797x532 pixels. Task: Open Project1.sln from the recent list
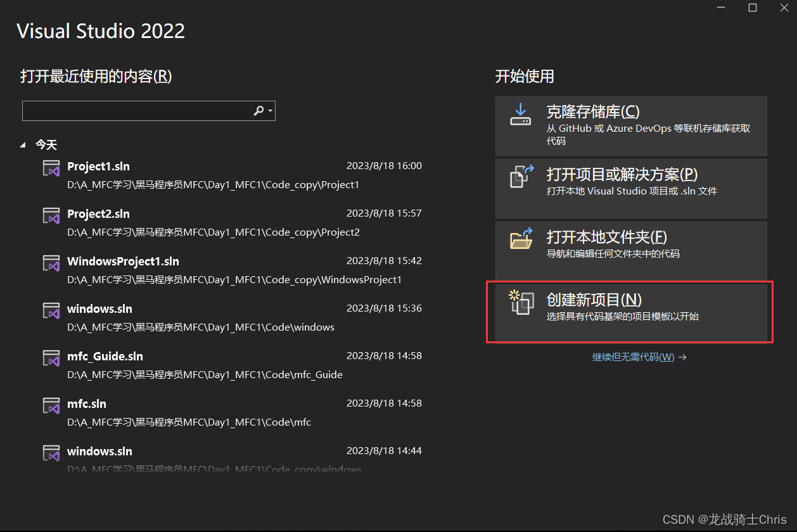tap(98, 167)
